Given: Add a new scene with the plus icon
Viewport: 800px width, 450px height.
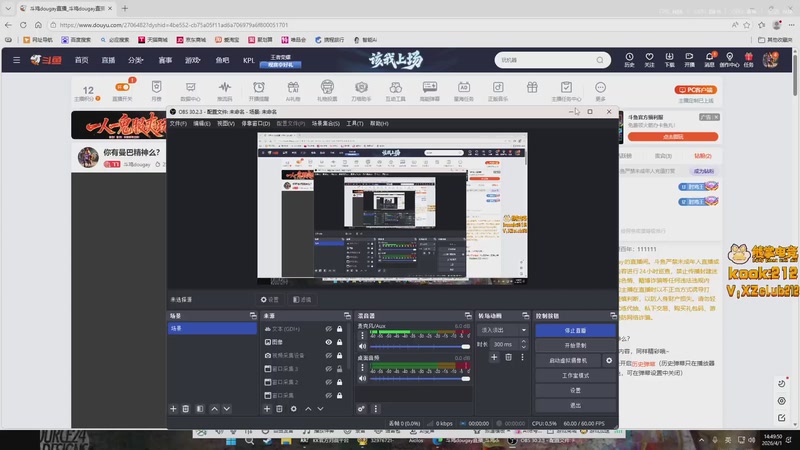Looking at the screenshot, I should (173, 409).
